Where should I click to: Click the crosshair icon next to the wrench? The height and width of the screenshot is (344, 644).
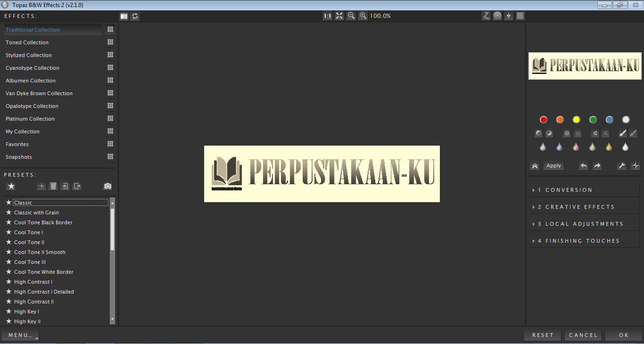(x=636, y=165)
